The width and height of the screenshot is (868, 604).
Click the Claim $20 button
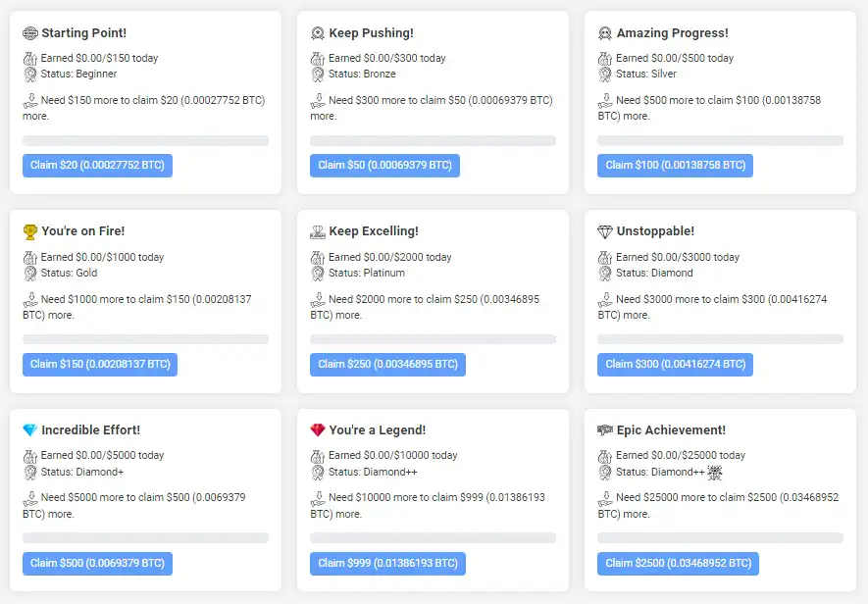coord(97,166)
